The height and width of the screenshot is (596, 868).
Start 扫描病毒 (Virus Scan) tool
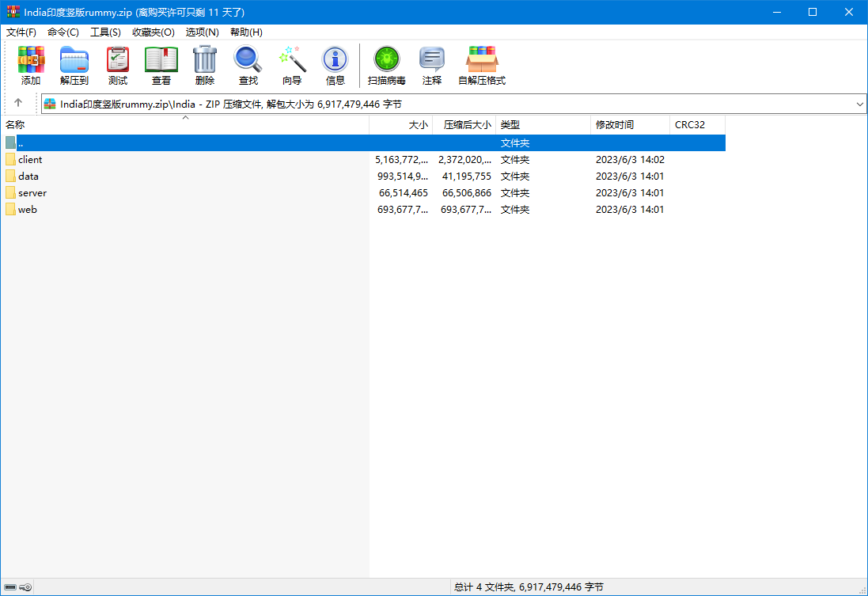pyautogui.click(x=387, y=66)
